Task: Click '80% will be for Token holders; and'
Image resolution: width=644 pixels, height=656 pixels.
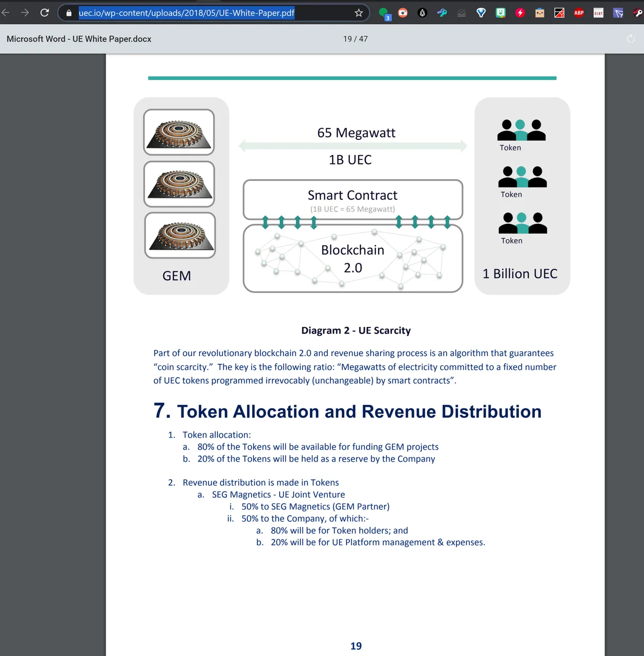Action: pyautogui.click(x=339, y=530)
